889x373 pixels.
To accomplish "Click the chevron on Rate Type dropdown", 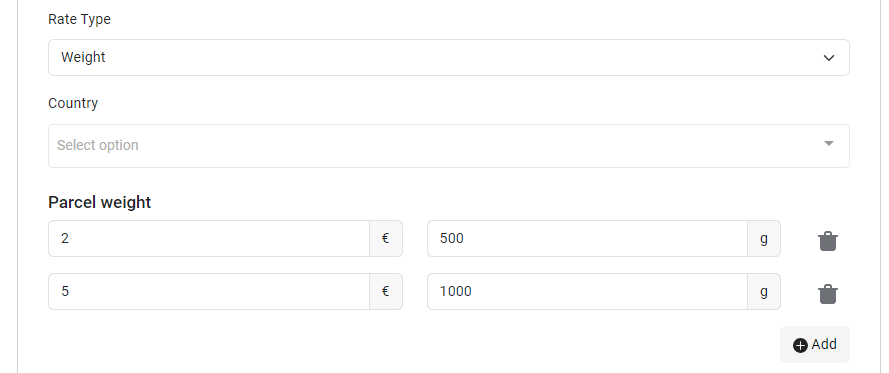I will point(828,58).
